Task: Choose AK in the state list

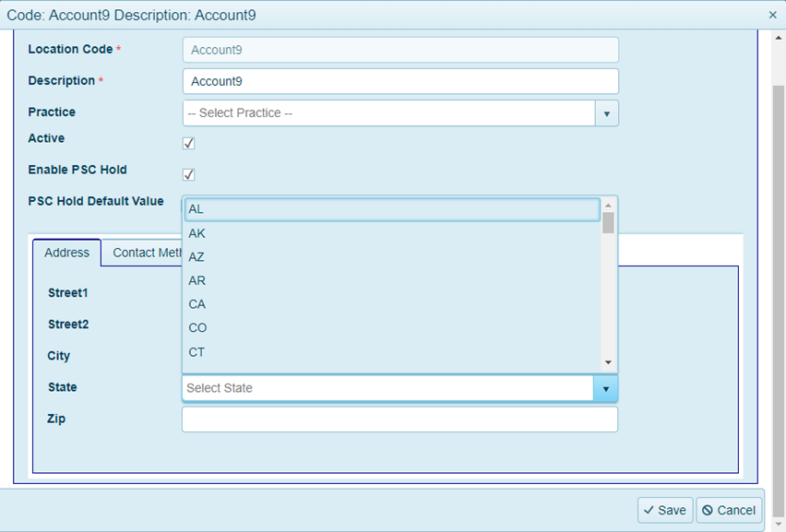Action: pos(392,234)
